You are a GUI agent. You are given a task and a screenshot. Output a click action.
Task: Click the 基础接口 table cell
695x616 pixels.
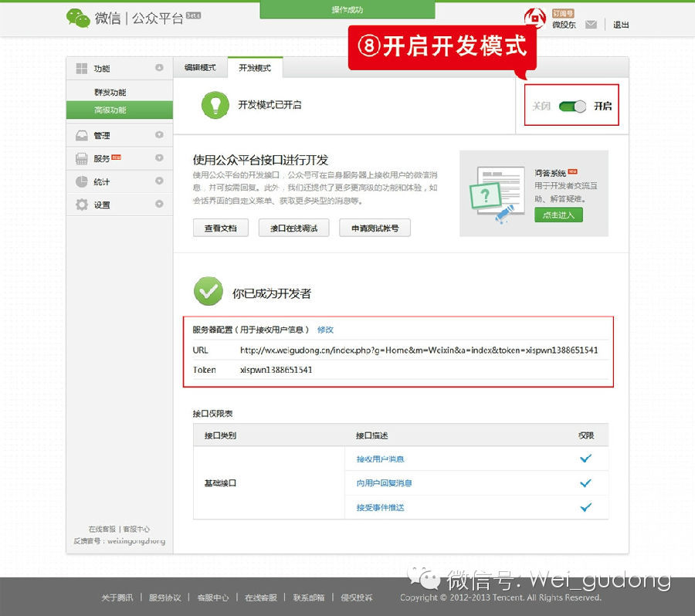(269, 483)
